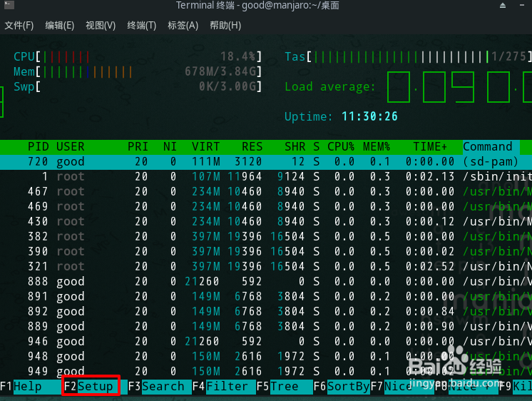Click the 0K/3.00G swap value
532x401 pixels.
tap(227, 86)
